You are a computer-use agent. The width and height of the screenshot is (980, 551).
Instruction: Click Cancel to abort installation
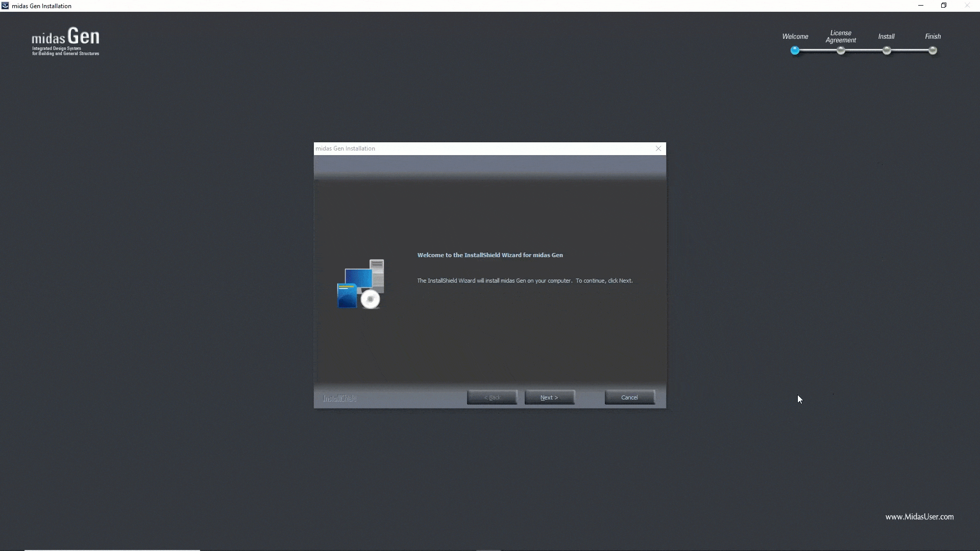pos(629,397)
